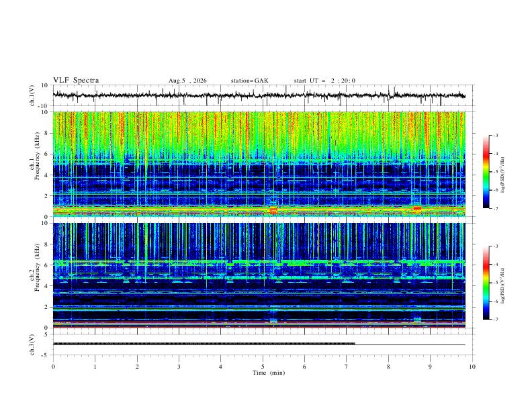The width and height of the screenshot is (532, 411).
Task: Click the ch.3(V) axis label
Action: (32, 345)
